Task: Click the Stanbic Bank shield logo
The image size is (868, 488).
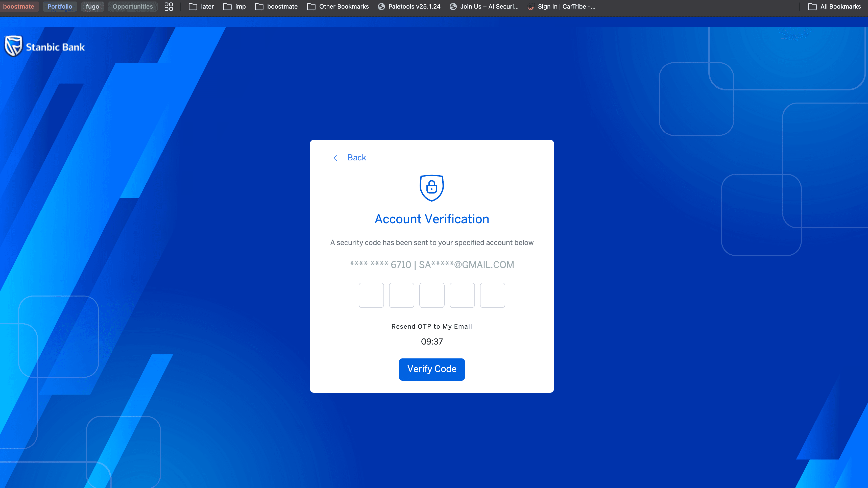Action: point(13,46)
